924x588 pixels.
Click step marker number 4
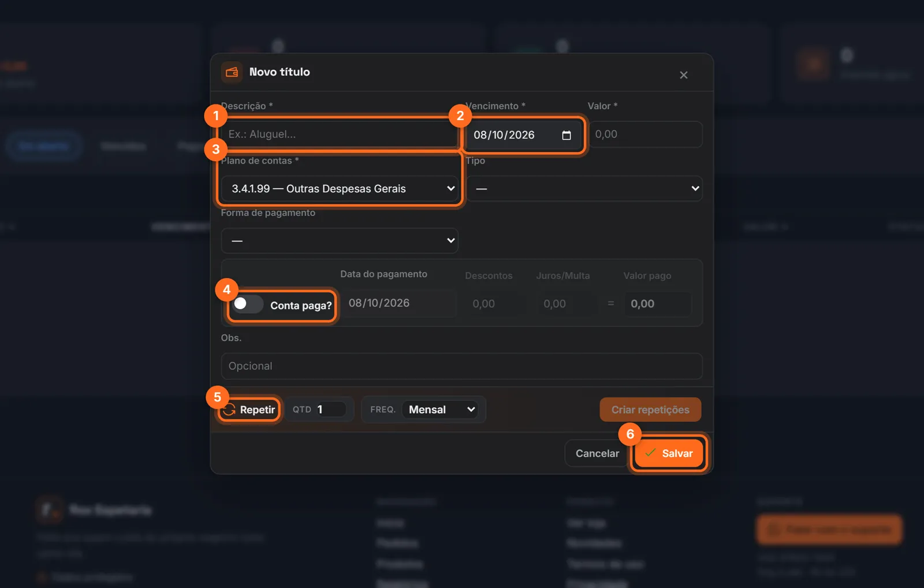[x=226, y=289]
